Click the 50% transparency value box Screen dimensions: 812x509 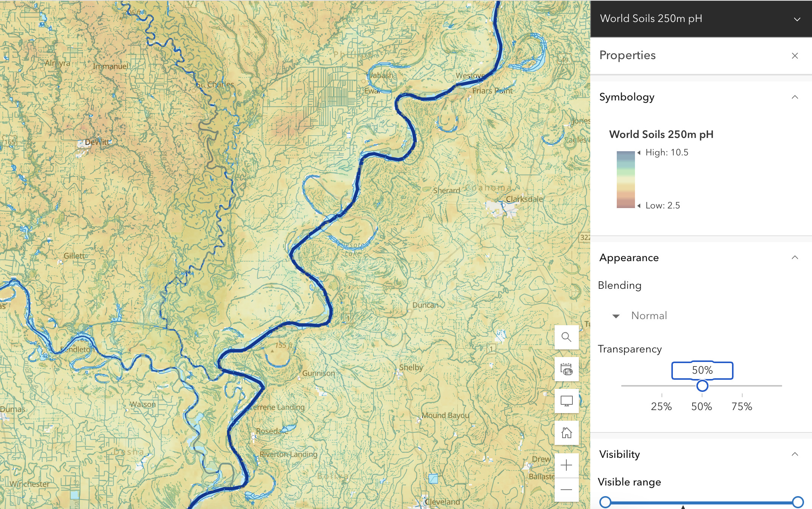pos(702,370)
